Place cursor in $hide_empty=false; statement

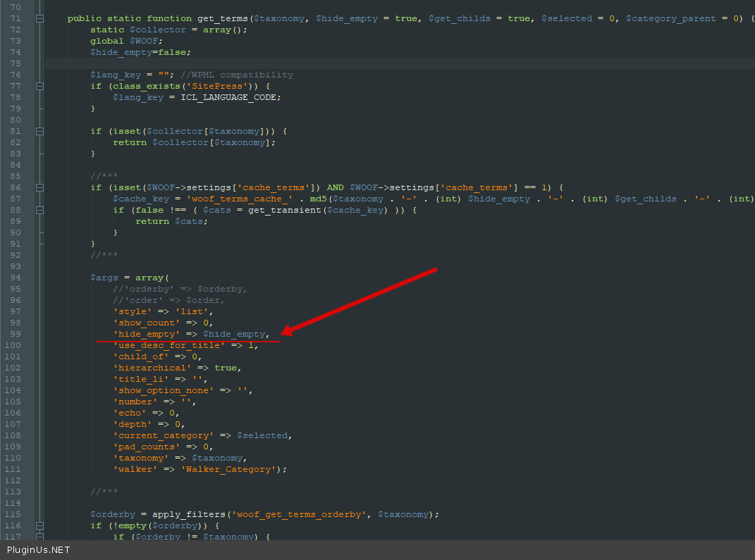tap(140, 52)
